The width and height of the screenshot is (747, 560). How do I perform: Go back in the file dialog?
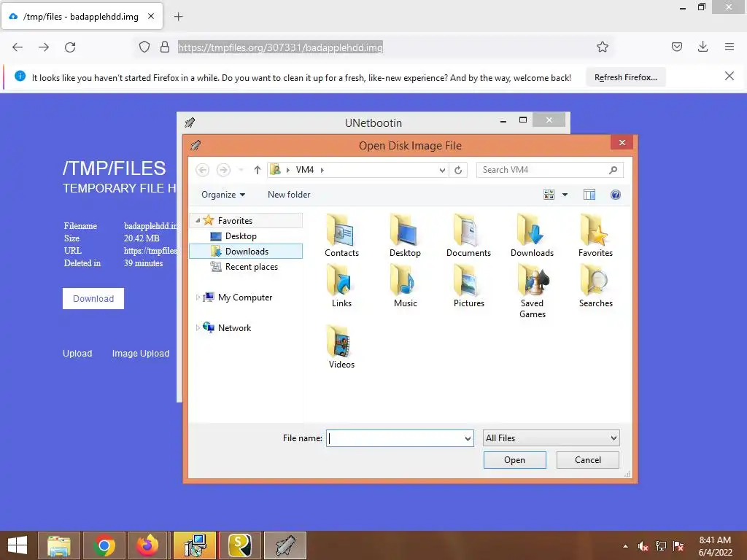tap(203, 170)
